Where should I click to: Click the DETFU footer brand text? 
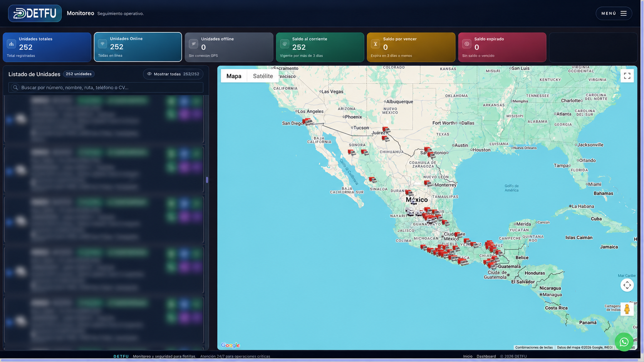tap(121, 356)
